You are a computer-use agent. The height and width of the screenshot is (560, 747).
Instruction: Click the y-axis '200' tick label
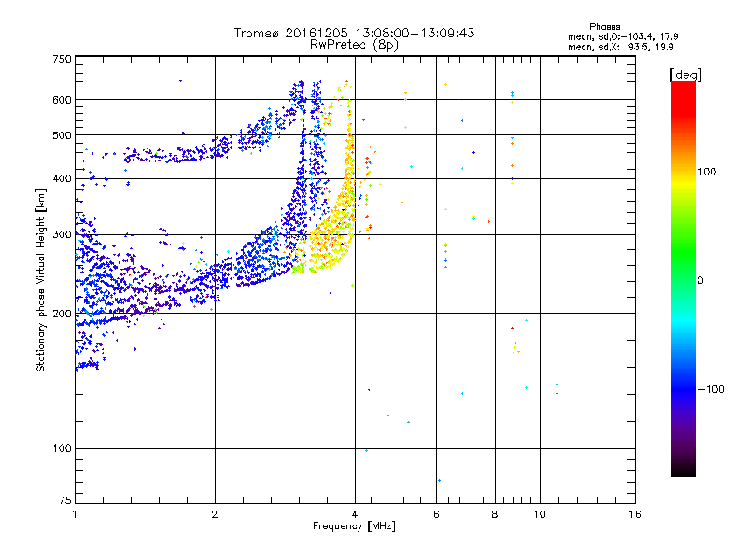62,314
